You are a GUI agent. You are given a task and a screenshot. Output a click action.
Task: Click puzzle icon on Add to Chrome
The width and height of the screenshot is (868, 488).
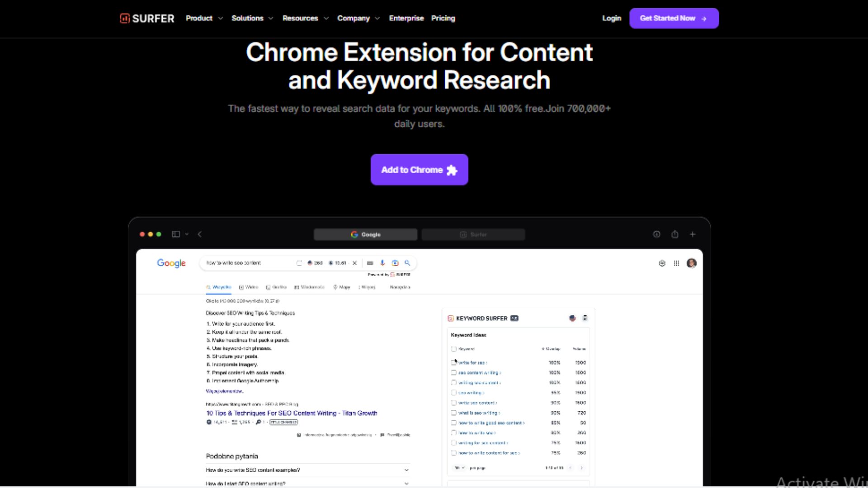point(452,170)
